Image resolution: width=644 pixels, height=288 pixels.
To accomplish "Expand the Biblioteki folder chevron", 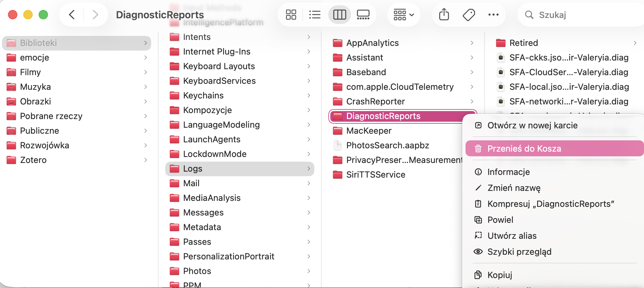I will coord(146,43).
